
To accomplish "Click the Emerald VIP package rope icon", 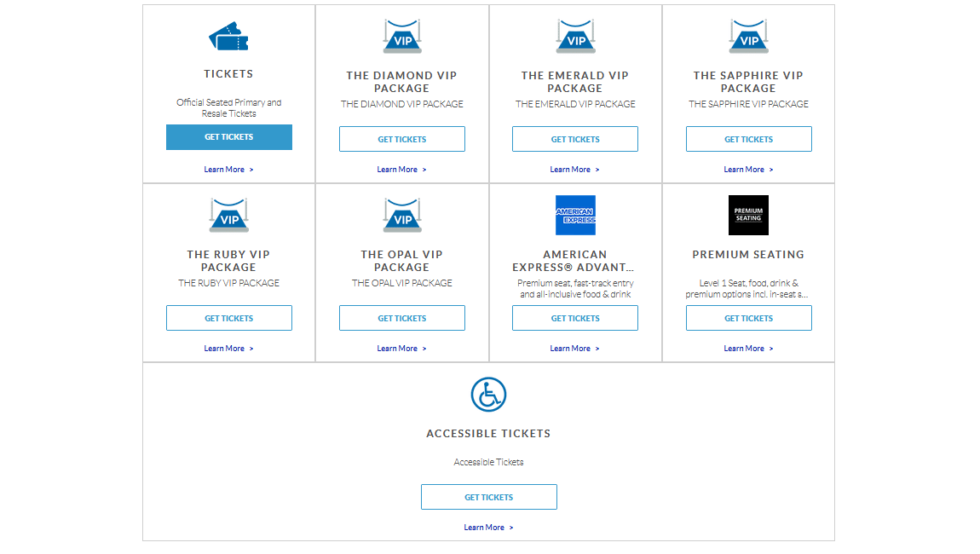I will [x=575, y=37].
